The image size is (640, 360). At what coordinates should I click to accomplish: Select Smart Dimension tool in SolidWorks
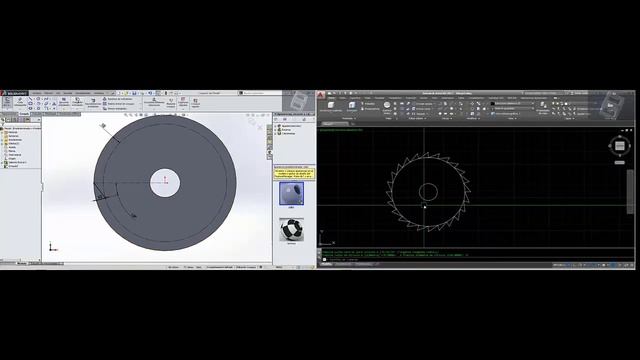click(20, 102)
